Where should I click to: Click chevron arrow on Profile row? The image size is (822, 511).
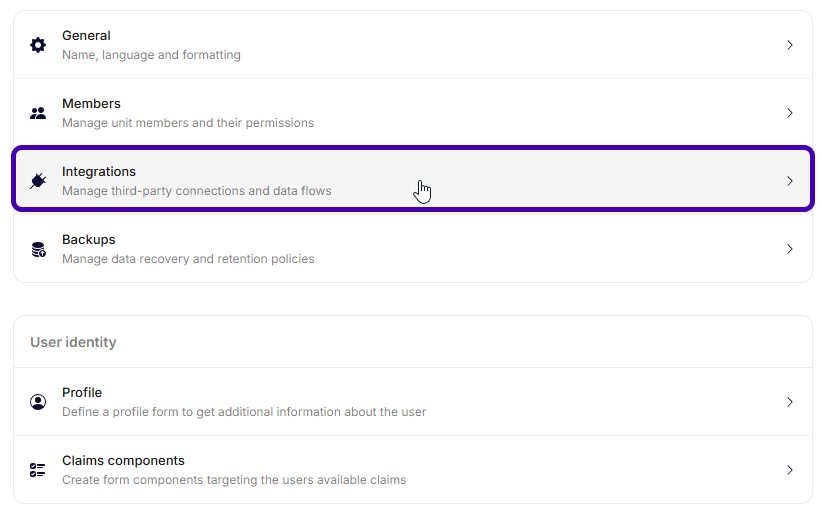pyautogui.click(x=789, y=402)
